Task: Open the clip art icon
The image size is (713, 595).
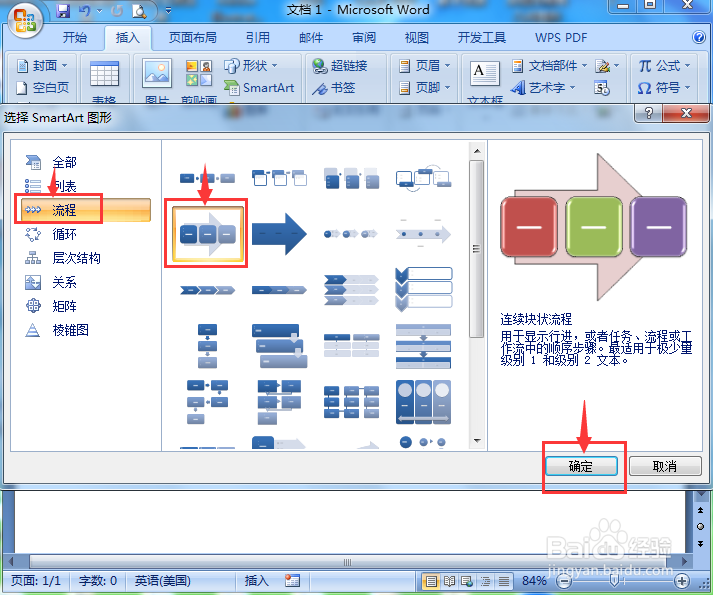Action: point(199,73)
